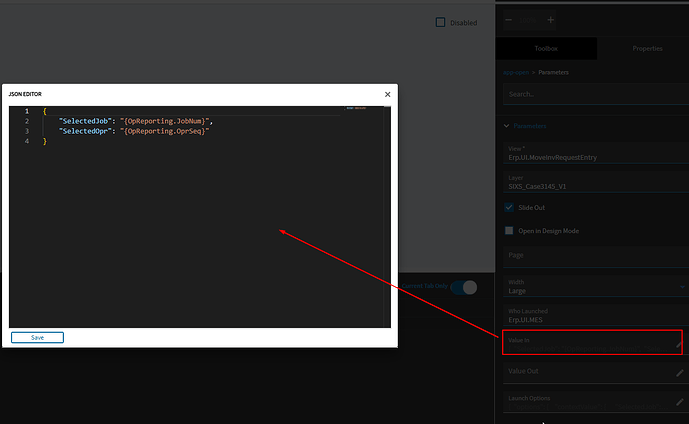Viewport: 689px width, 424px height.
Task: Open Value Out edit pencil icon
Action: pos(680,373)
